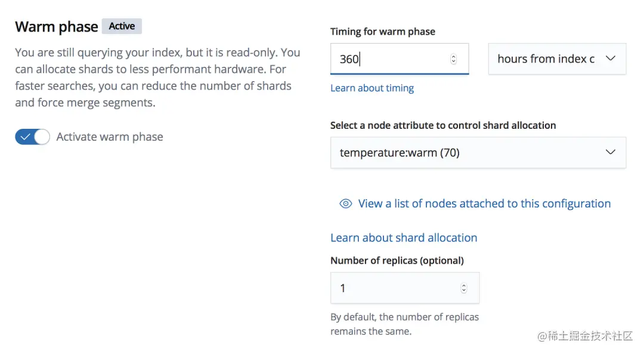Click the Warm phase section heading

[x=57, y=27]
